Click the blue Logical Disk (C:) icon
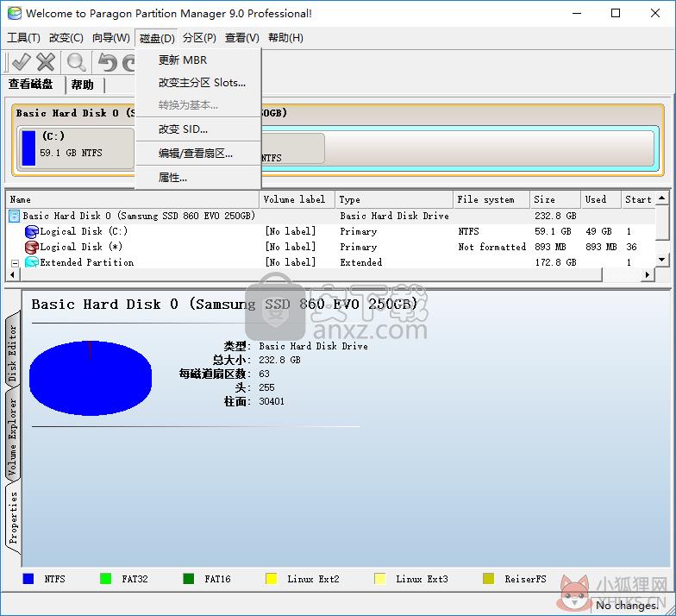676x616 pixels. (x=31, y=231)
